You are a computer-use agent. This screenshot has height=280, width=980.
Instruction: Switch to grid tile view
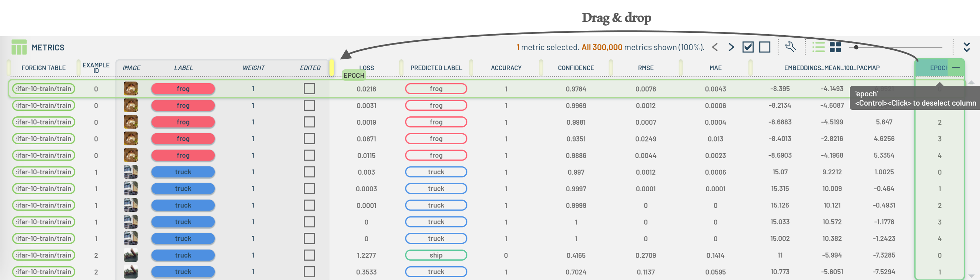pos(835,47)
